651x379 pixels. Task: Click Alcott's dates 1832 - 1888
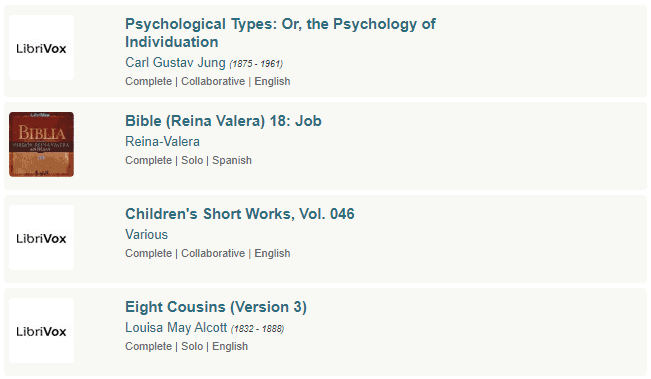pos(257,329)
